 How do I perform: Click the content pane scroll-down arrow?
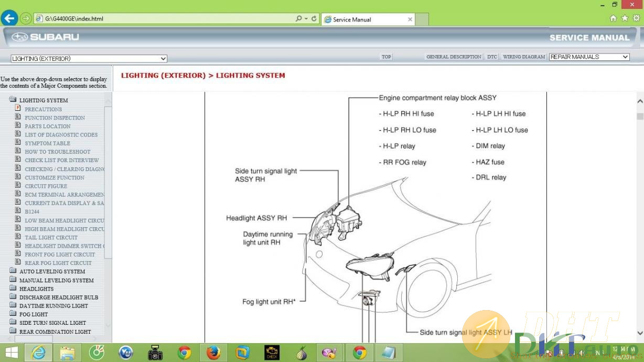coord(640,333)
